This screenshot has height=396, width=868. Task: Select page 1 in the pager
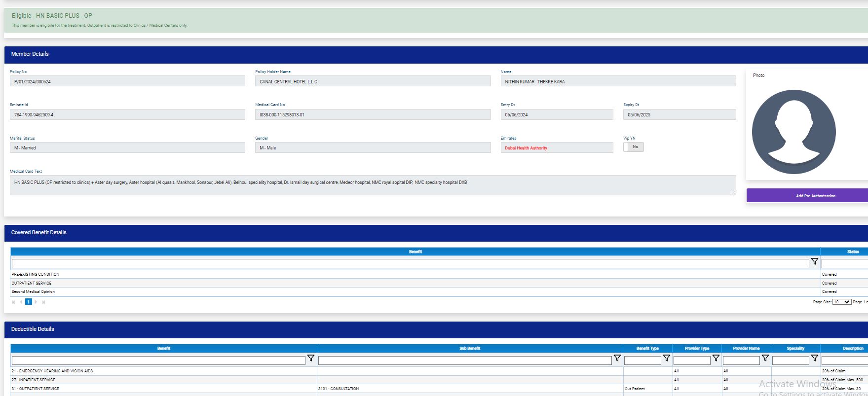(x=29, y=302)
